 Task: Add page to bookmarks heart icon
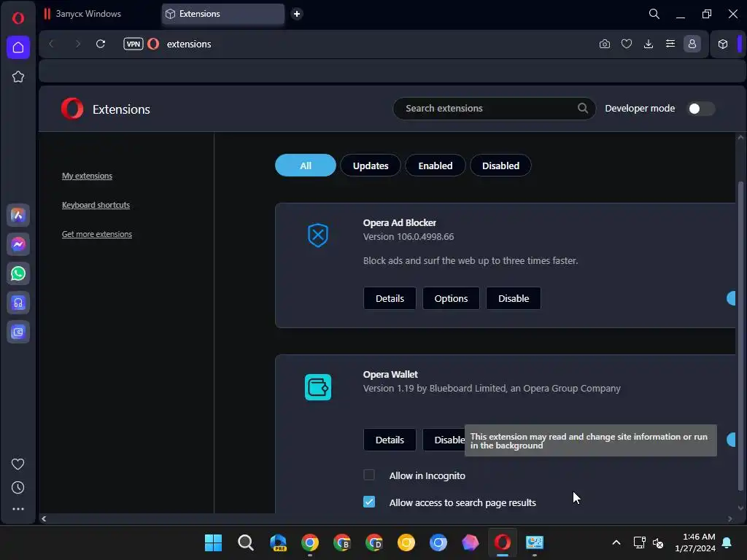[627, 44]
